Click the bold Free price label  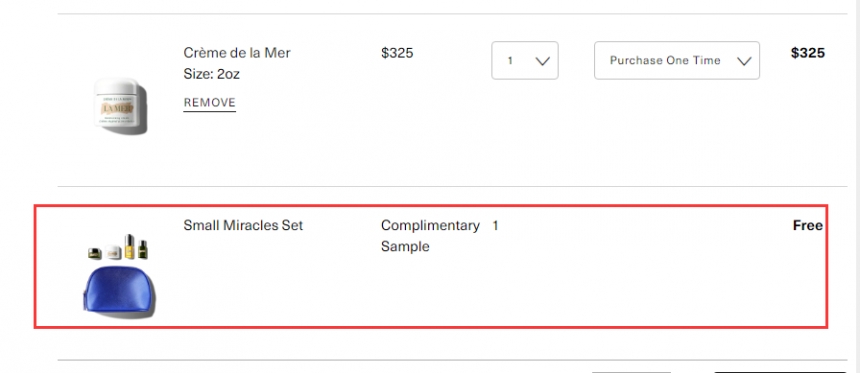pyautogui.click(x=808, y=225)
